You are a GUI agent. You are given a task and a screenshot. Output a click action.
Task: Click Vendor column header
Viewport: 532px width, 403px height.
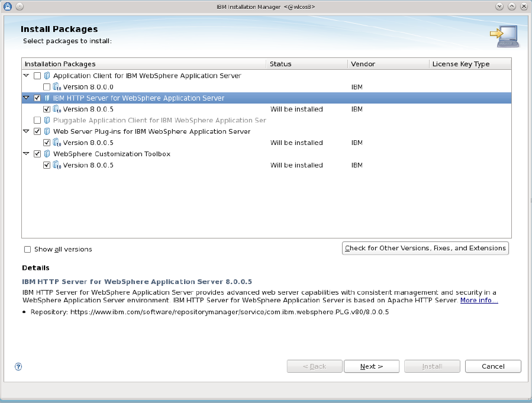tap(388, 64)
